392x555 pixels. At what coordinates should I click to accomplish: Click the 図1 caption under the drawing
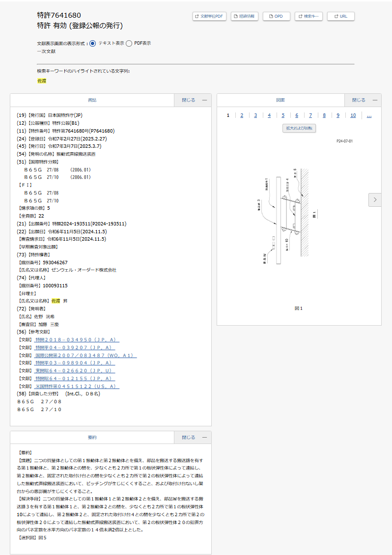299,308
